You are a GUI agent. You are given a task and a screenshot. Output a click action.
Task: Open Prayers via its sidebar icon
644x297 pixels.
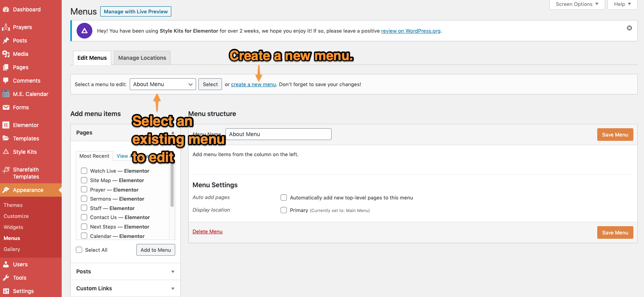point(6,27)
